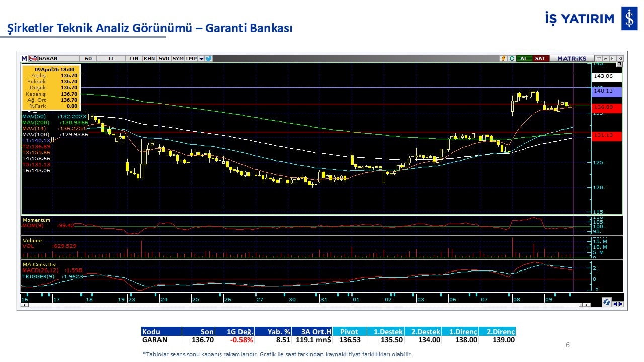Viewport: 644px width, 362px height.
Task: Click the M logo icon at toolbar start
Action: (x=24, y=59)
